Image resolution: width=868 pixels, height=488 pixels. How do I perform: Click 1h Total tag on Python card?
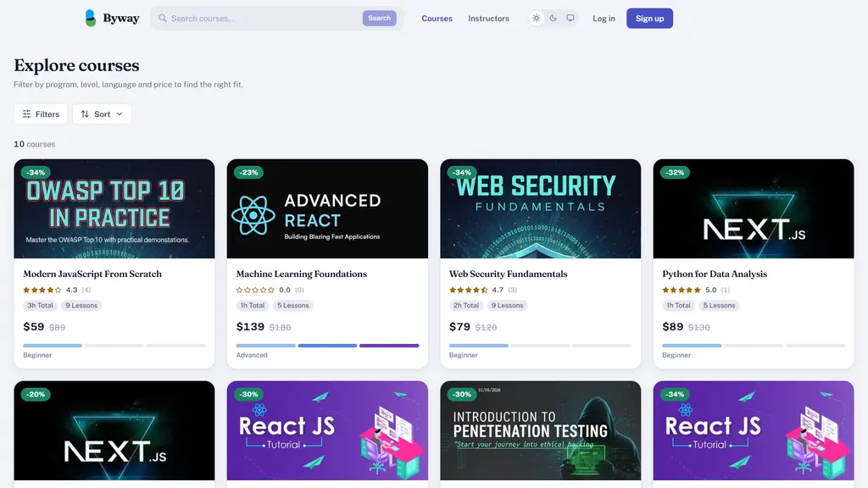[678, 305]
